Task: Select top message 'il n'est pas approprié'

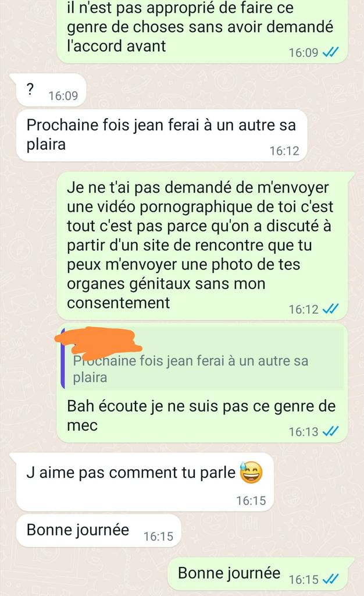Action: 202,31
